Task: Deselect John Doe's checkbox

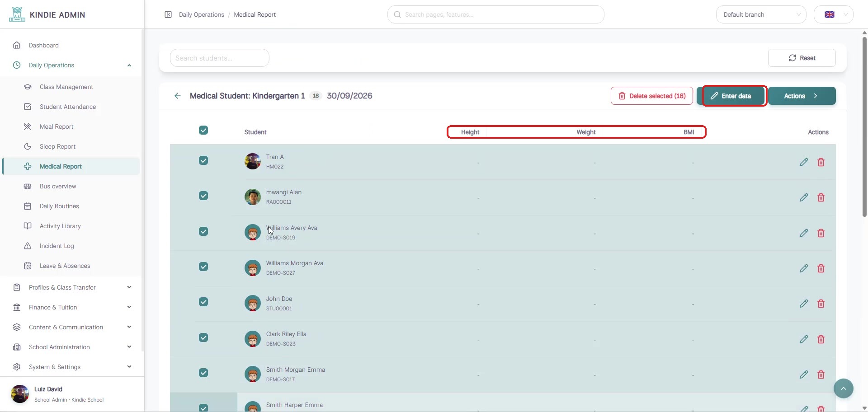Action: point(203,302)
